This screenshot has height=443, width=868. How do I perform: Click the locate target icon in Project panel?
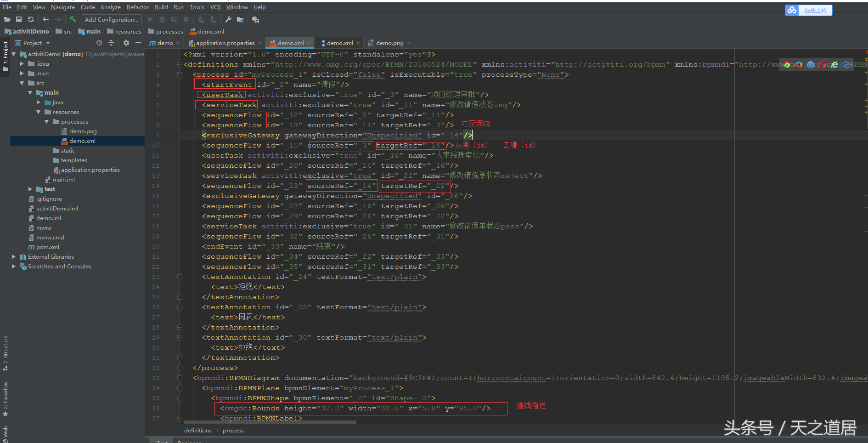tap(99, 43)
